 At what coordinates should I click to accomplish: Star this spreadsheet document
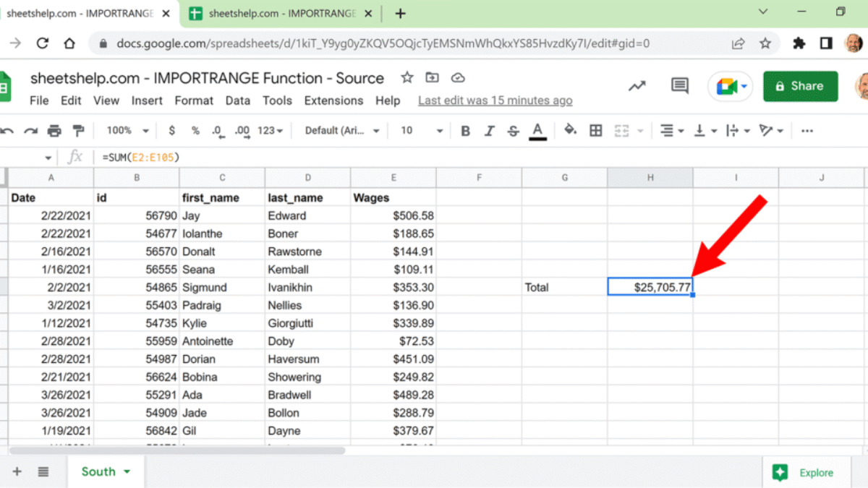click(x=407, y=78)
